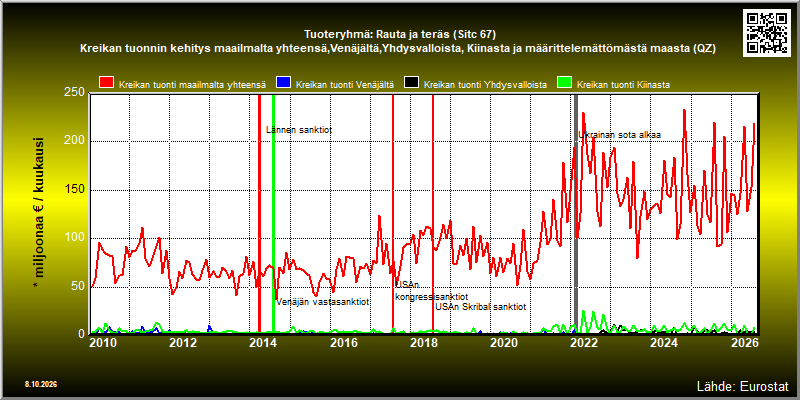Screen dimensions: 800x400
Task: Click the 'USAn Skribal sanktiot' annotation
Action: 481,307
